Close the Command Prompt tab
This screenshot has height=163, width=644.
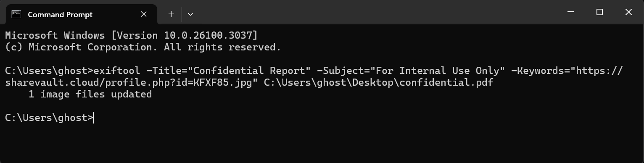[x=144, y=14]
